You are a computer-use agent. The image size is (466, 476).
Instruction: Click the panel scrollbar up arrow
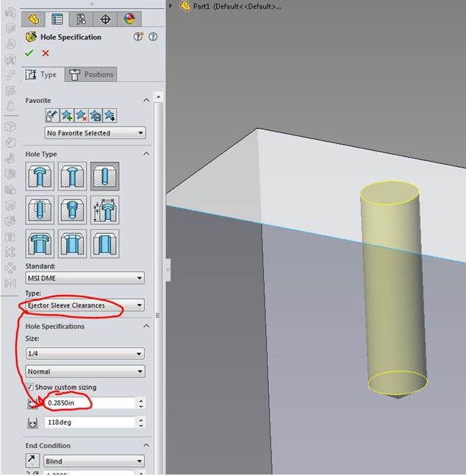point(158,97)
